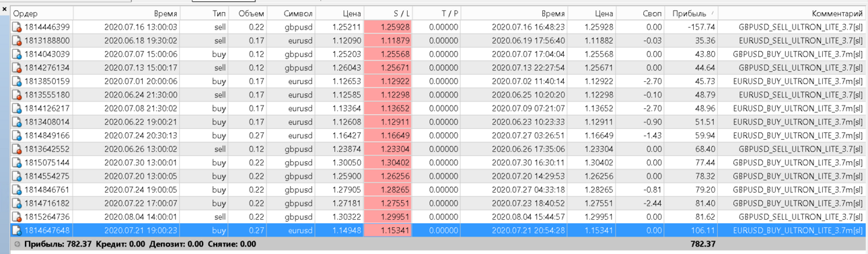Click the order icon for 1813850159
This screenshot has height=254, width=868.
click(17, 81)
